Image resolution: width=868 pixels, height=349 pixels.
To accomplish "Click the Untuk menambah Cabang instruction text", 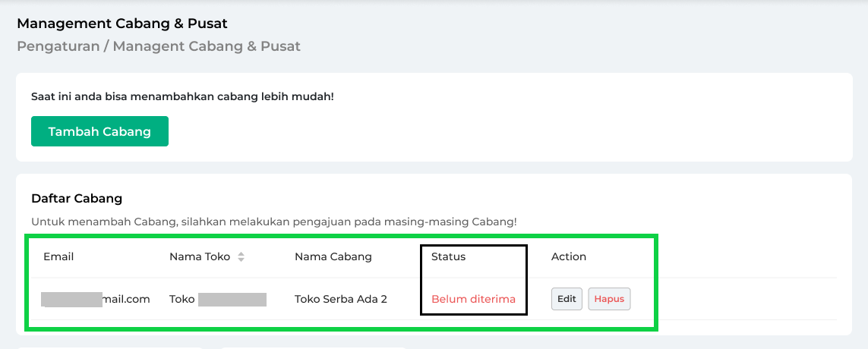I will coord(274,222).
